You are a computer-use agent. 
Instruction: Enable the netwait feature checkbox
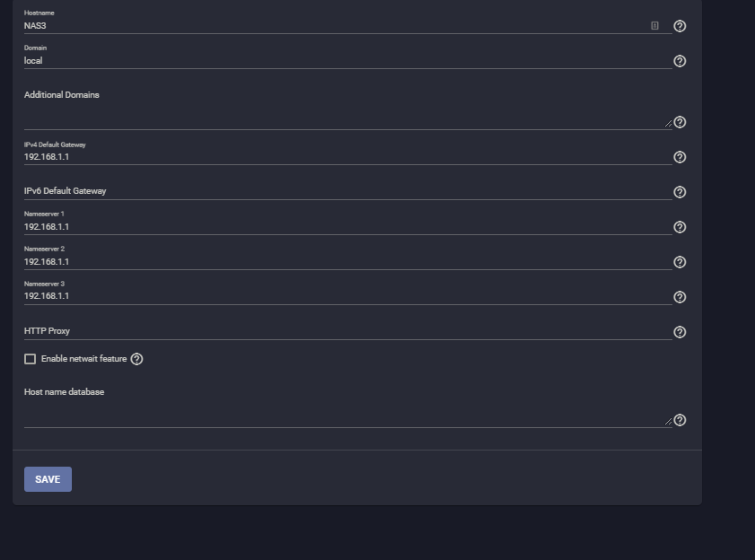31,359
